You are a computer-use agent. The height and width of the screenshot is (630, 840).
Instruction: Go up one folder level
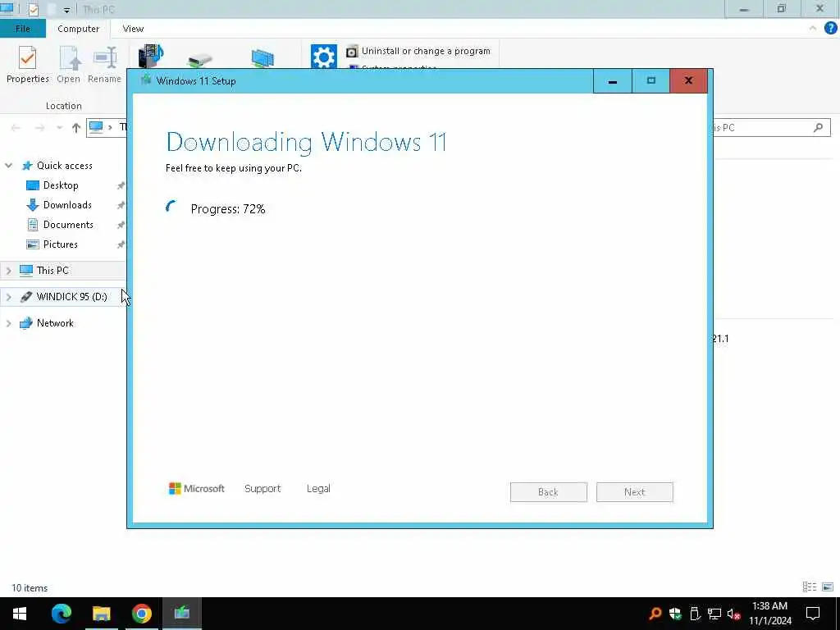[76, 127]
